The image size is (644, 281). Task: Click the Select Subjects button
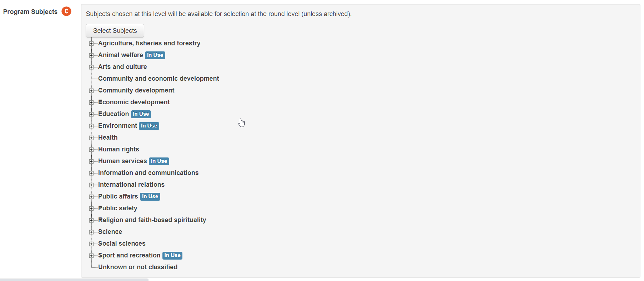click(115, 31)
